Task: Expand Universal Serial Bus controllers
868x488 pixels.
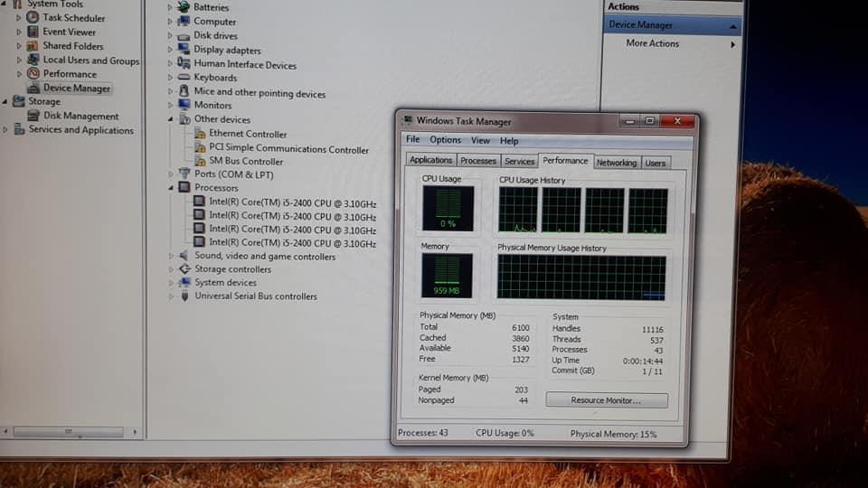Action: tap(171, 296)
